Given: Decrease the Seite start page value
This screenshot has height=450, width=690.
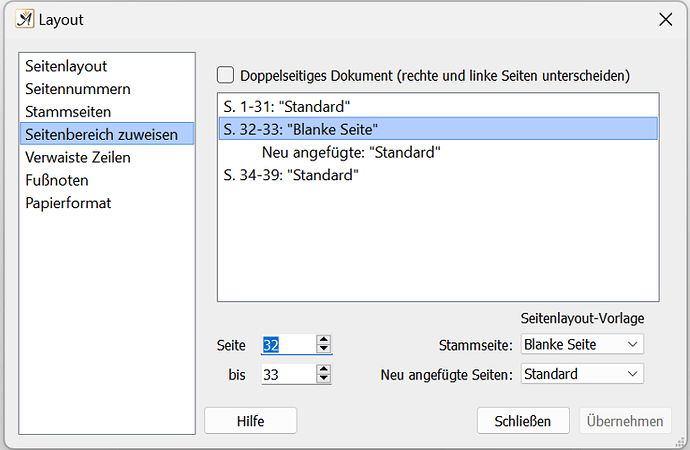Looking at the screenshot, I should coord(323,349).
